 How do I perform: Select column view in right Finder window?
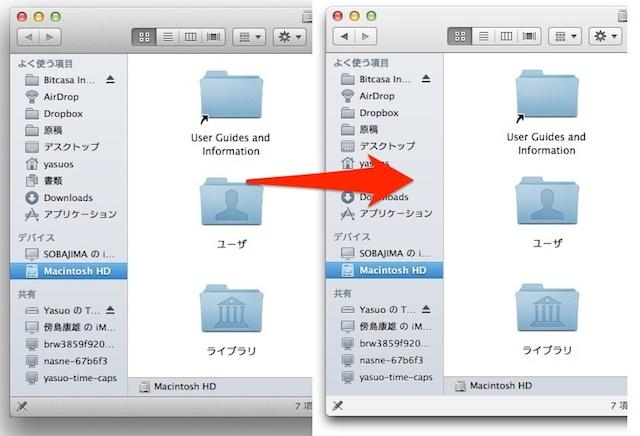pyautogui.click(x=506, y=36)
